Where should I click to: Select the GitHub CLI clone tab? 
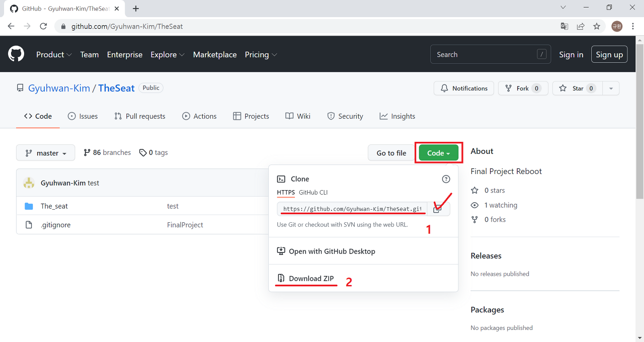point(313,193)
